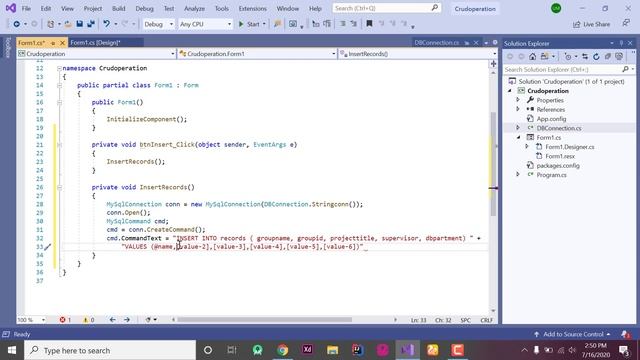Screen dimensions: 640x360
Task: Select Form1.resx in Solution Explorer
Action: 560,156
